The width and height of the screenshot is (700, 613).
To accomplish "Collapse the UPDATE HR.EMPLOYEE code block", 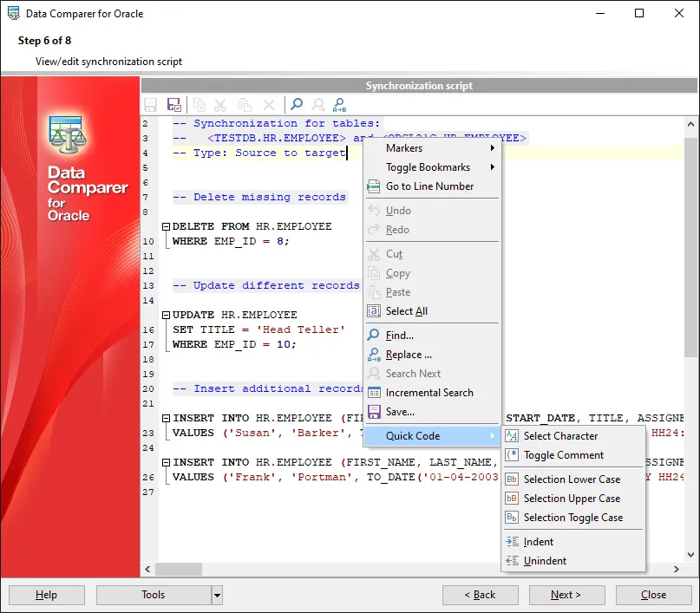I will coord(166,315).
